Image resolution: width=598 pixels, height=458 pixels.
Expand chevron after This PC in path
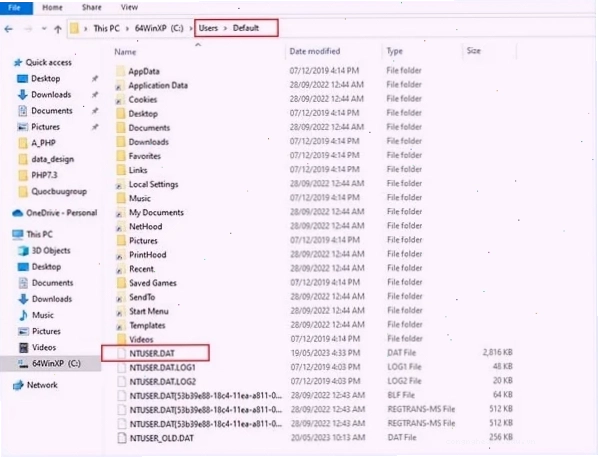point(127,29)
